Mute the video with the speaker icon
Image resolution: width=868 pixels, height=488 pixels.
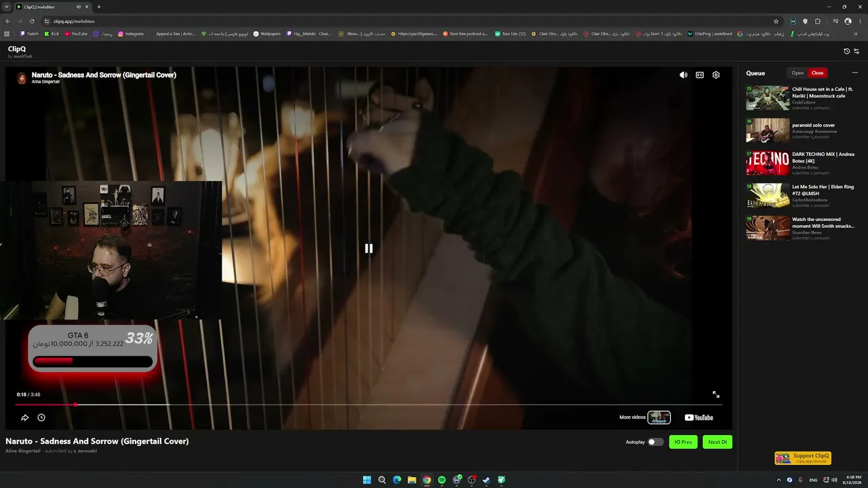point(684,75)
